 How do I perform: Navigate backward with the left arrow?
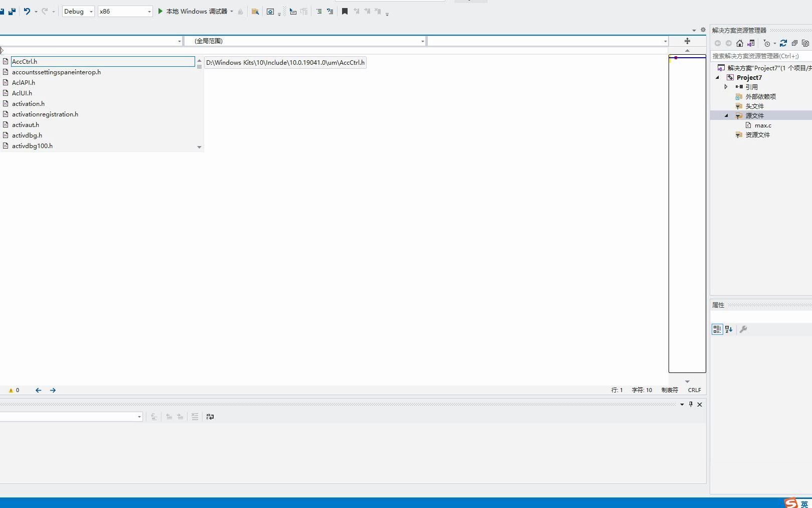(x=38, y=390)
